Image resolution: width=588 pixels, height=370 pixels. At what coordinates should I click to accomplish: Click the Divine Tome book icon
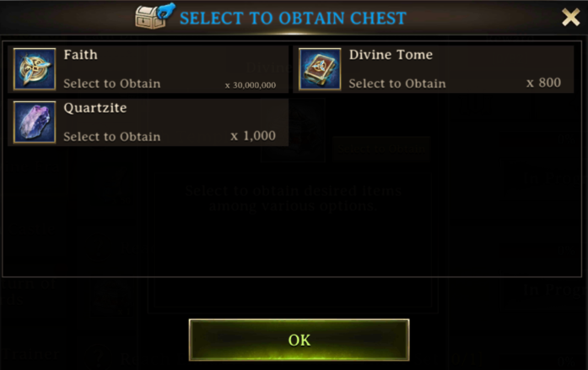320,69
